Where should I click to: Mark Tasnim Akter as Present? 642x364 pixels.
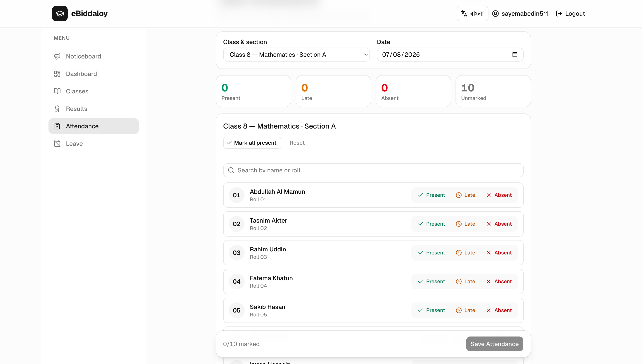431,224
